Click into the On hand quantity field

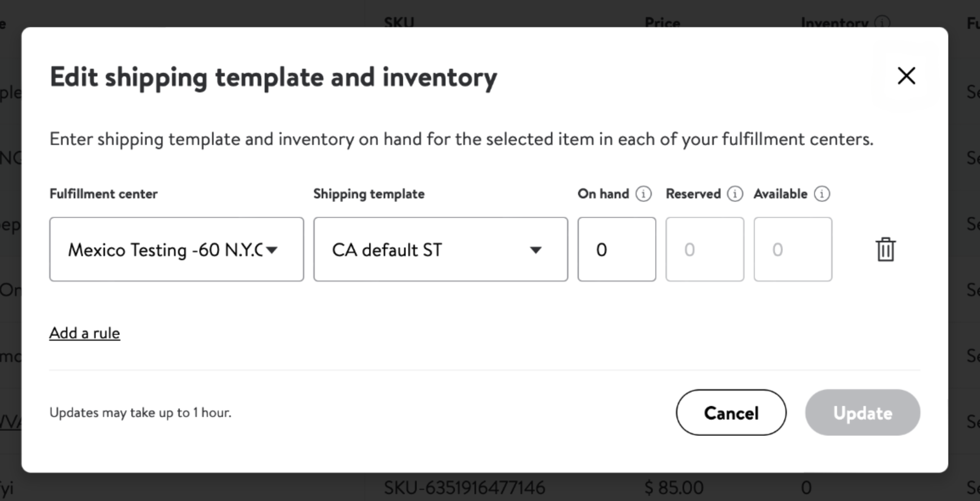[x=616, y=249]
